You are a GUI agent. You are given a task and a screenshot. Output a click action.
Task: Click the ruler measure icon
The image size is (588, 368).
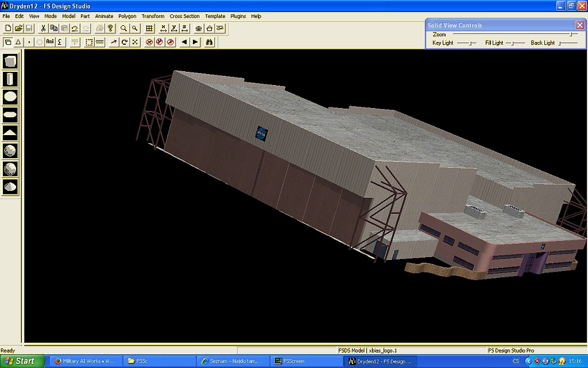tap(100, 42)
